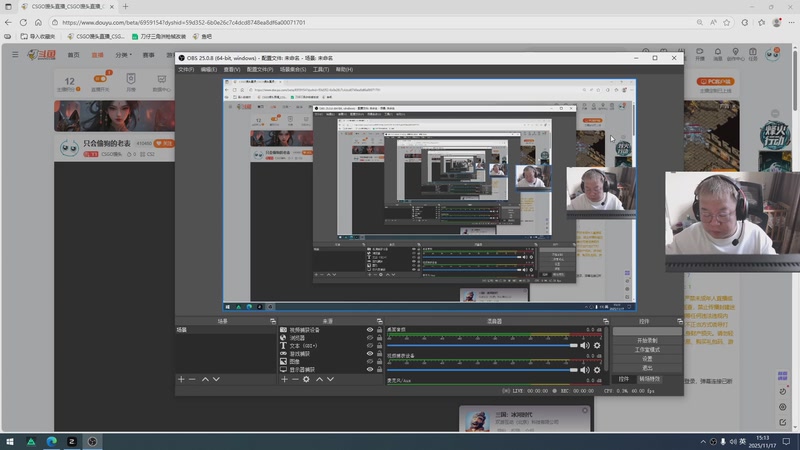800x450 pixels.
Task: Move scene up in the Scenes panel
Action: [205, 379]
